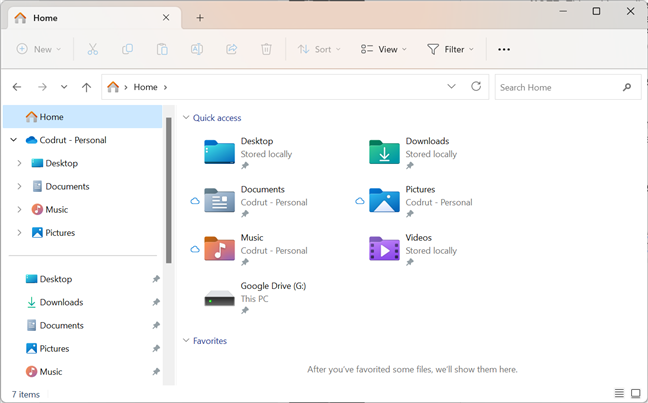Open the Filter dropdown menu

point(450,49)
